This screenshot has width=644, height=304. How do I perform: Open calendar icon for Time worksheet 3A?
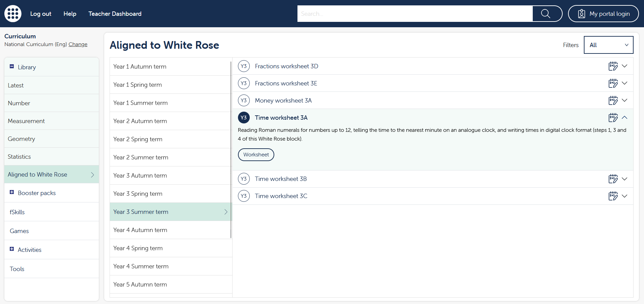coord(613,117)
